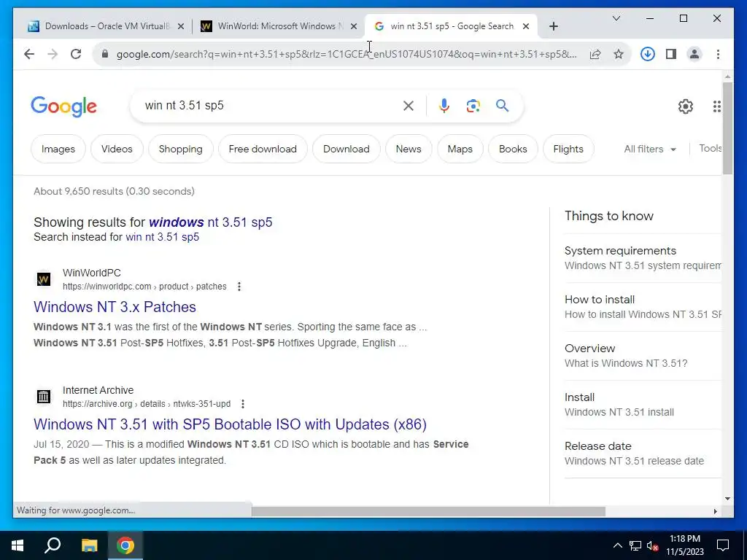Viewport: 747px width, 560px height.
Task: Share this page from address bar
Action: pos(595,54)
